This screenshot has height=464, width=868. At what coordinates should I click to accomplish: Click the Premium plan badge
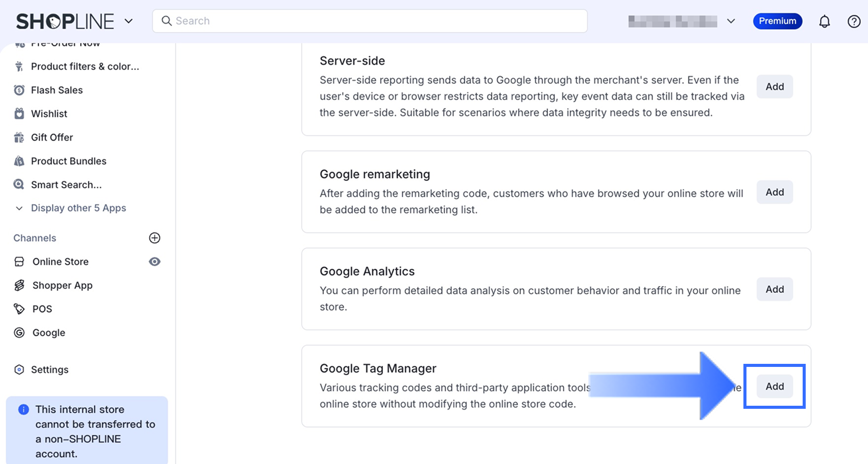(777, 21)
